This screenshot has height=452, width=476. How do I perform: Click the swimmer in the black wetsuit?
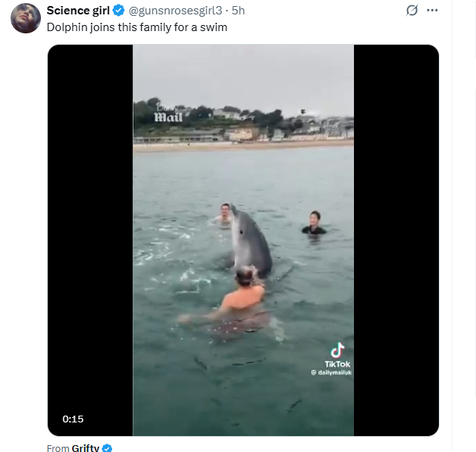pyautogui.click(x=315, y=223)
